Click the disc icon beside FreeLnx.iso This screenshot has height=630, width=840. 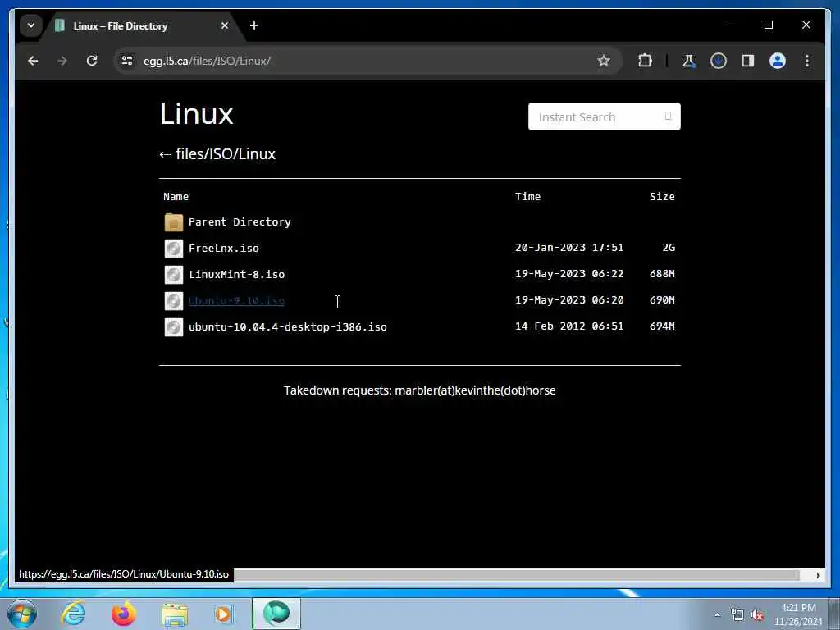tap(174, 249)
